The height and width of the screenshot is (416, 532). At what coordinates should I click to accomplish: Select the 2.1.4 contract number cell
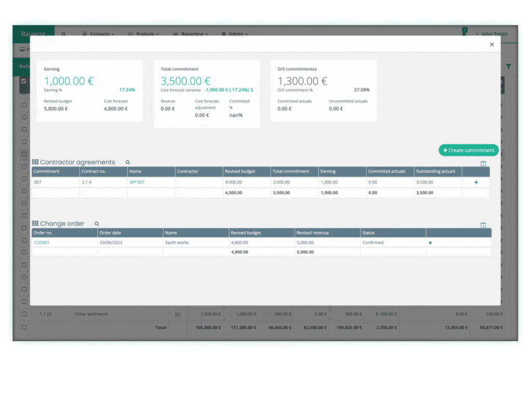click(103, 182)
